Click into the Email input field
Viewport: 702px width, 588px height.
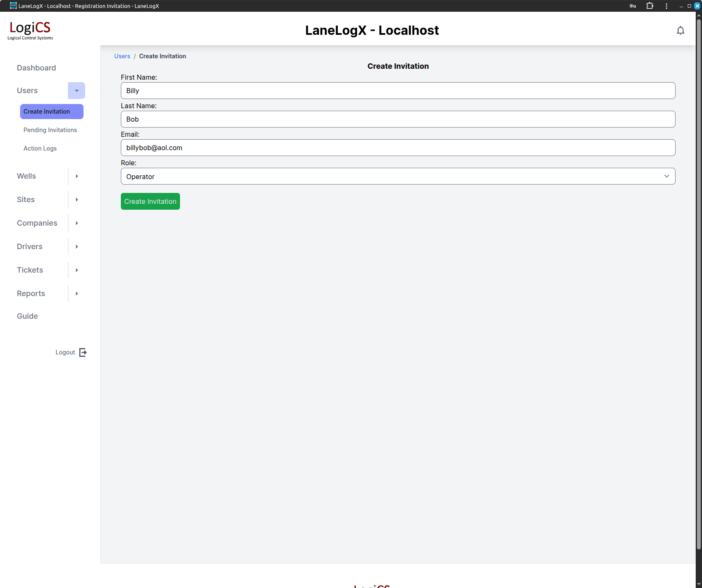click(x=398, y=148)
